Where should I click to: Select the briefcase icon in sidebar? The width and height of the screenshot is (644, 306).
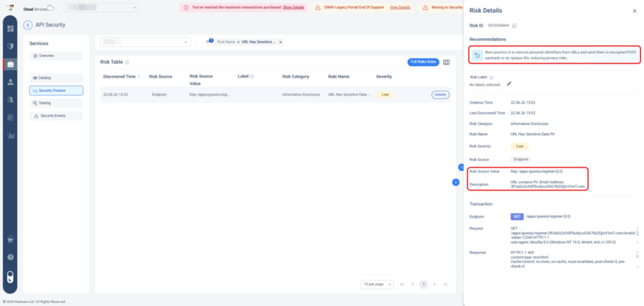coord(10,64)
